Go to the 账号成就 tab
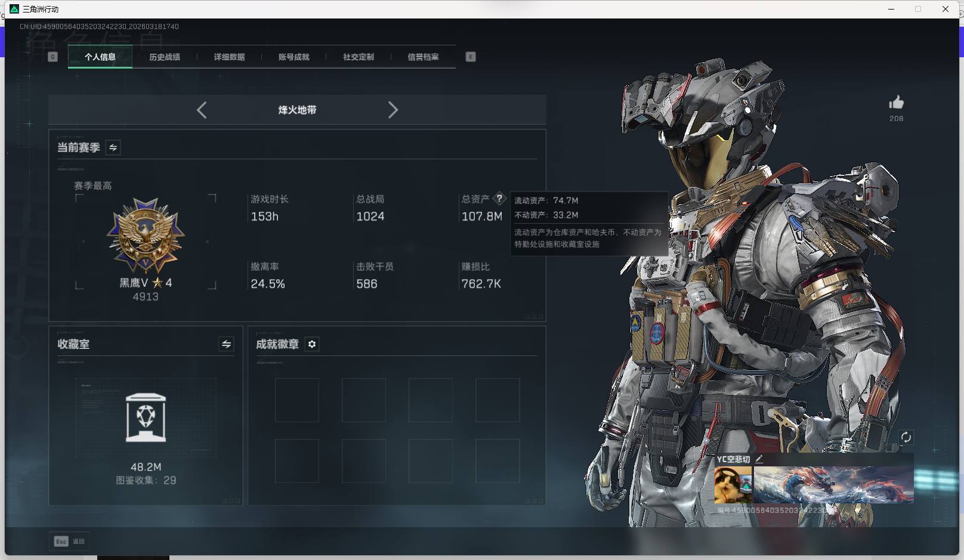Viewport: 964px width, 560px height. click(x=294, y=57)
